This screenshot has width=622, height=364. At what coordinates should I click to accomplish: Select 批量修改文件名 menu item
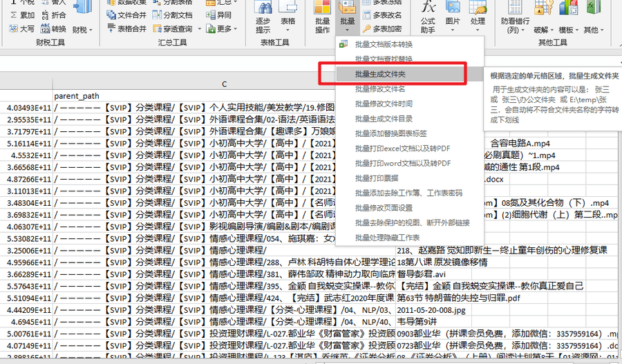[409, 89]
